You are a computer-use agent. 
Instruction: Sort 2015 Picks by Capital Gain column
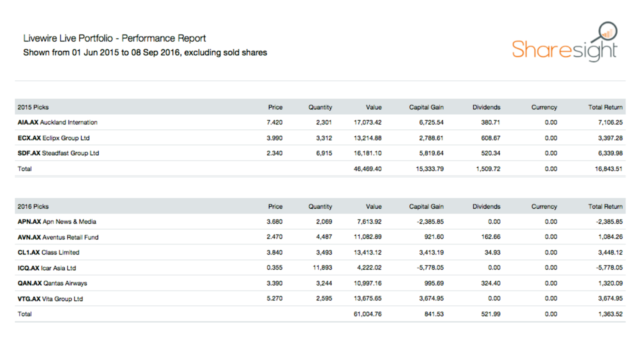pos(426,107)
